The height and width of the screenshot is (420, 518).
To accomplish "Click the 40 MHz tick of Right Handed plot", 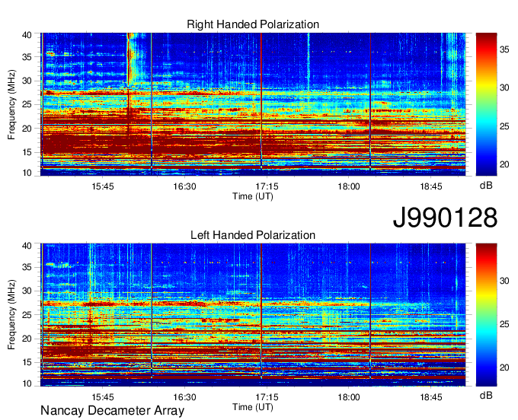I will point(27,35).
